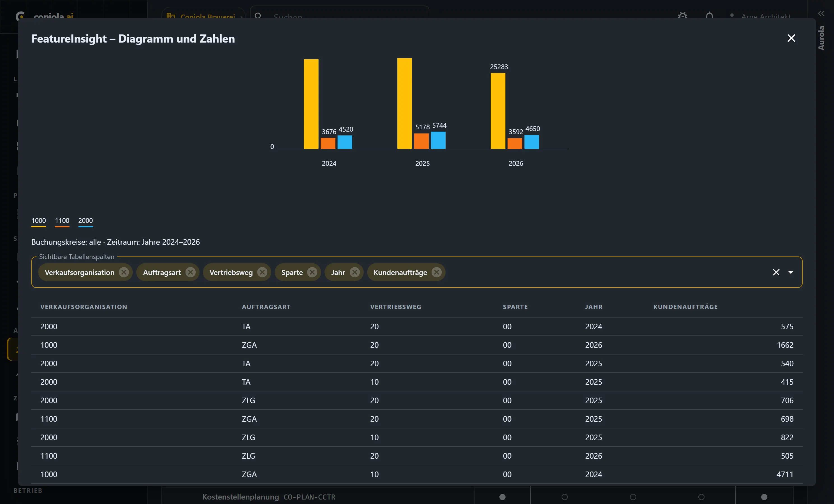Screen dimensions: 834x504
Task: Click the orange 2025 bar labeled 5178
Action: click(421, 141)
